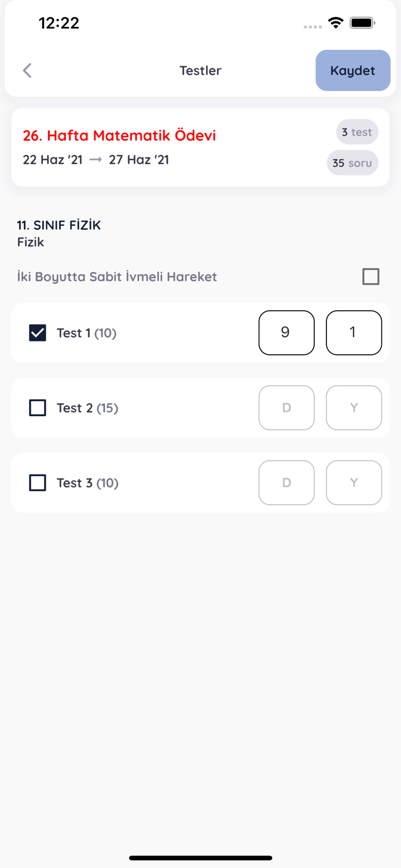Uncheck the Test 1 checkbox

pos(38,333)
